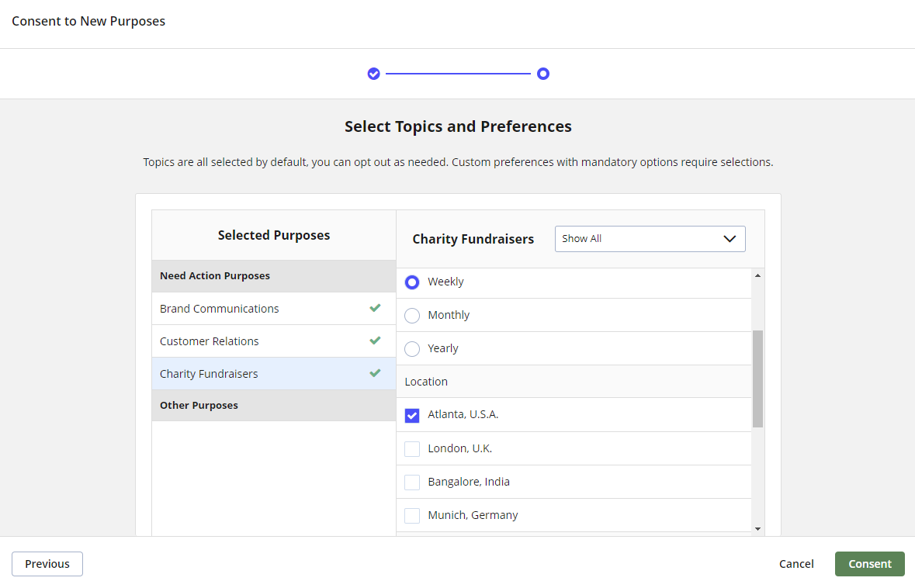
Task: Open the Show All filter dropdown
Action: point(650,239)
